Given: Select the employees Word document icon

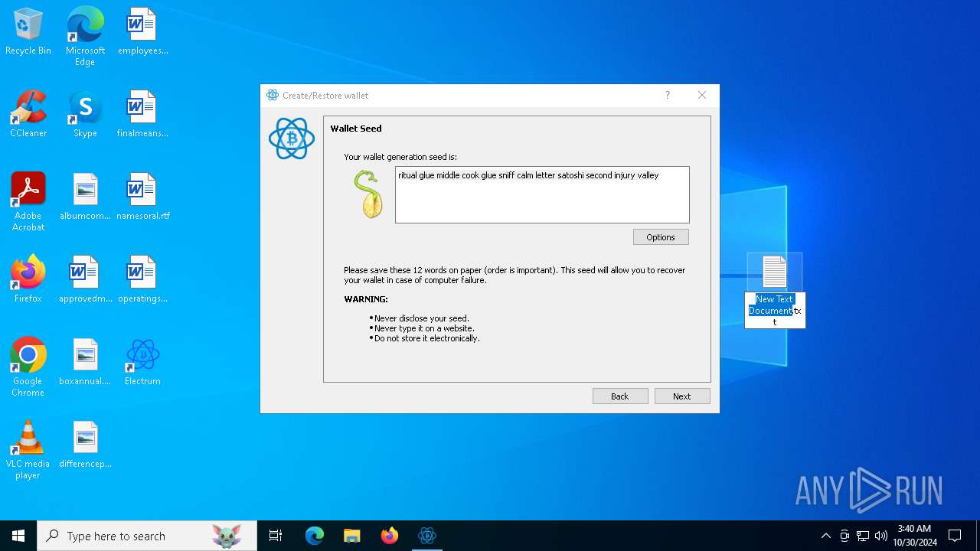Looking at the screenshot, I should [x=142, y=32].
